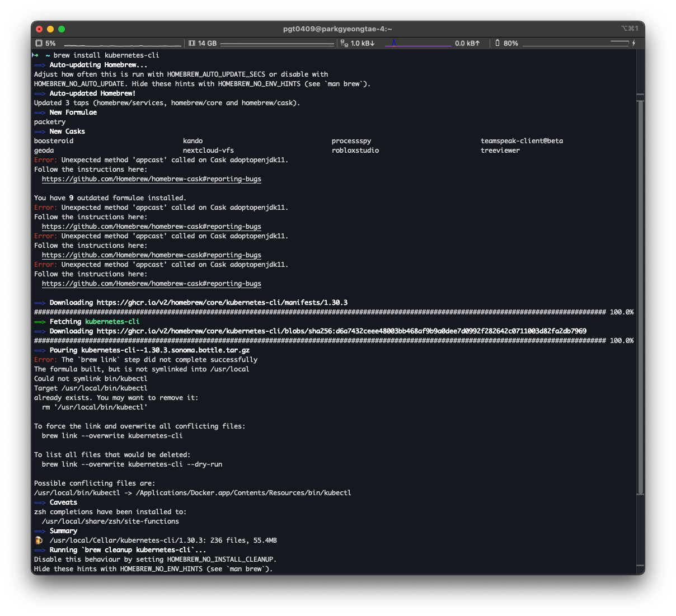This screenshot has width=676, height=616.
Task: Click the 'kando' cask name
Action: click(x=193, y=141)
